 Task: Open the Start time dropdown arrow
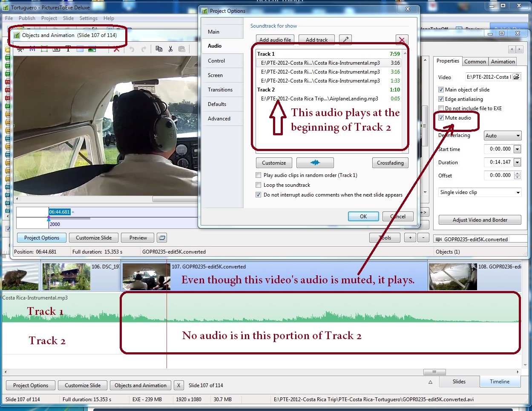pos(517,149)
